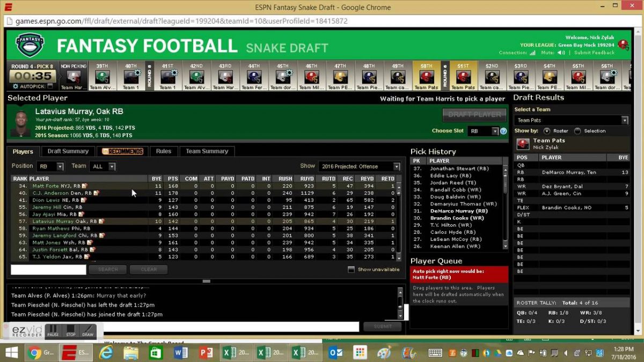This screenshot has width=644, height=362.
Task: Open the Windows Start button
Action: (11, 352)
